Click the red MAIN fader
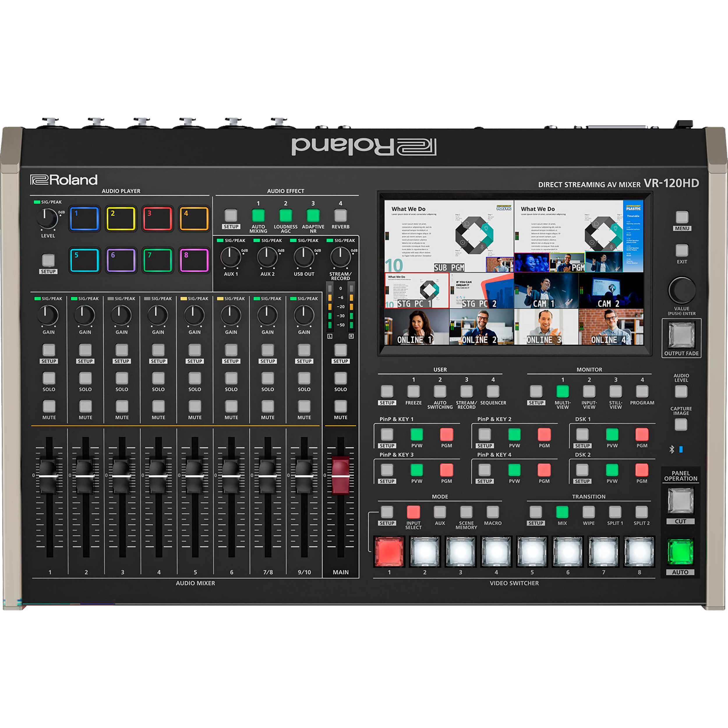The width and height of the screenshot is (728, 728). 341,476
